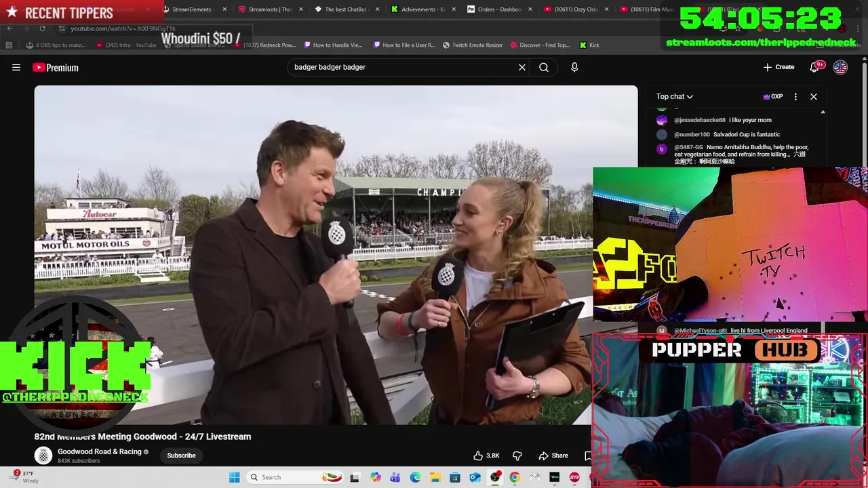Start voice search with the microphone

pyautogui.click(x=574, y=67)
